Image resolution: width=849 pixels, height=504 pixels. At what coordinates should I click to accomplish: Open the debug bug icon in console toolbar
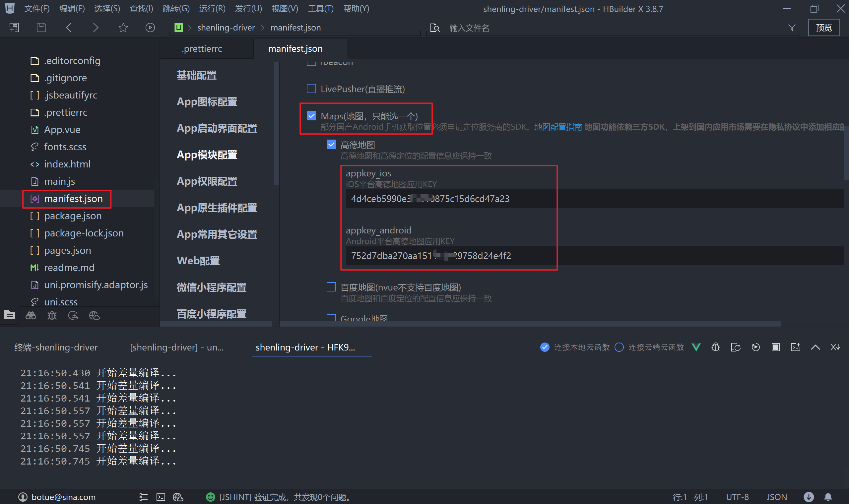[716, 347]
